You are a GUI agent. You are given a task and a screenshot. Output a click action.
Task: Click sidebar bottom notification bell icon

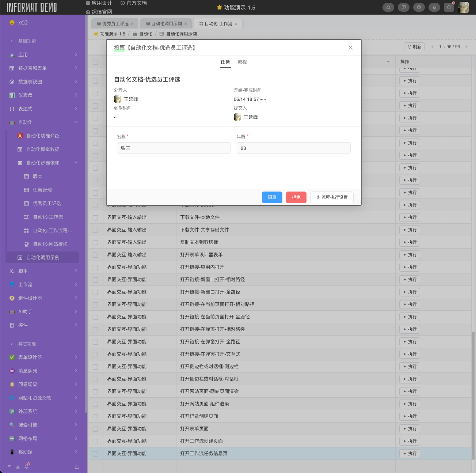27,466
